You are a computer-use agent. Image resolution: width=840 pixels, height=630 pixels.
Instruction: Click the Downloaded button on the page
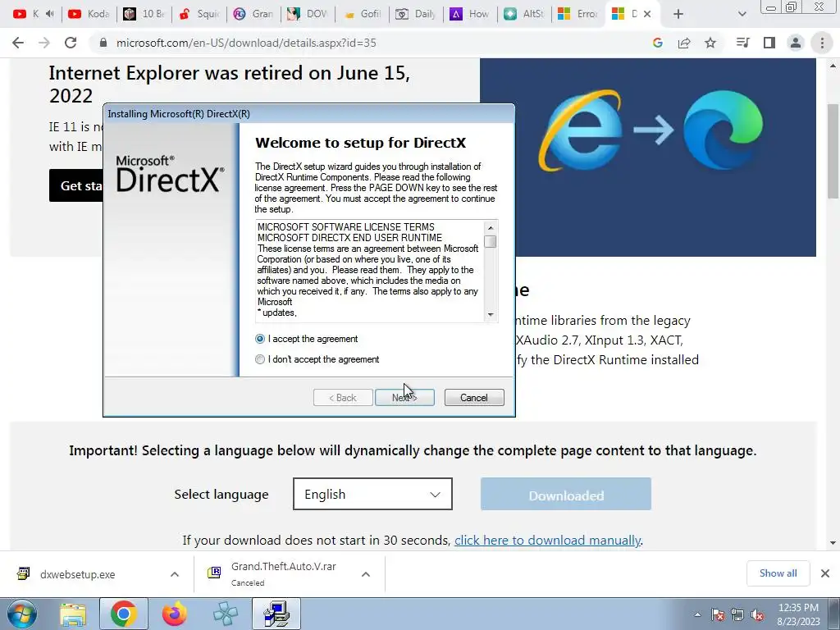pyautogui.click(x=566, y=494)
